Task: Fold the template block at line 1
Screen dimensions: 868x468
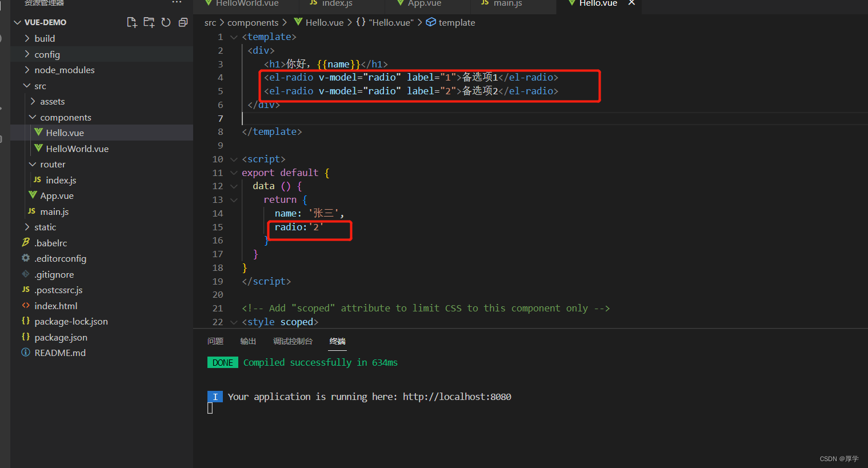Action: click(234, 37)
